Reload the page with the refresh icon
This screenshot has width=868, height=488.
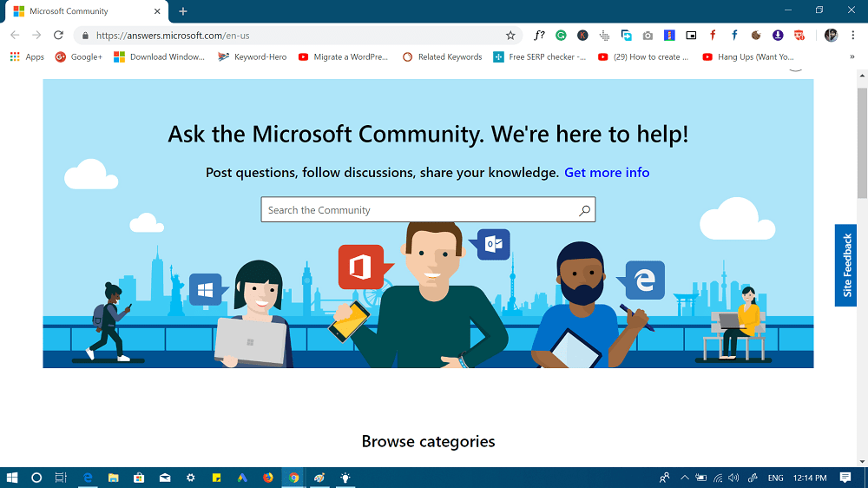point(58,35)
